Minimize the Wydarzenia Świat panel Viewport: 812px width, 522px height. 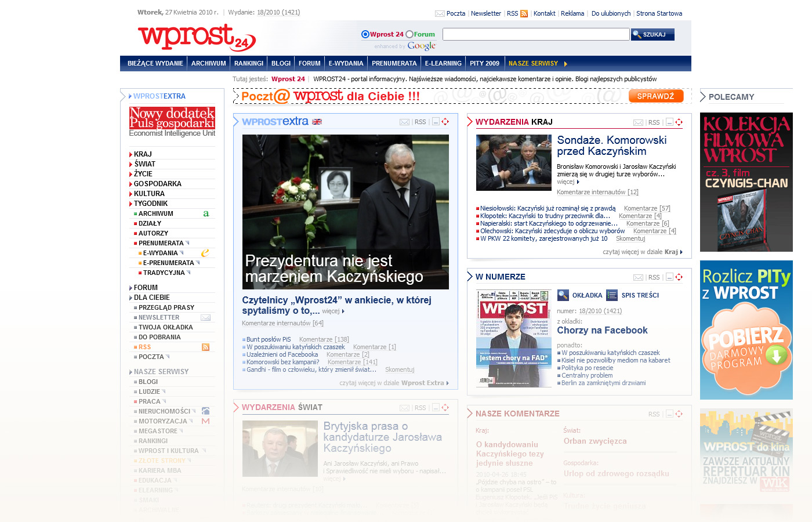coord(436,408)
